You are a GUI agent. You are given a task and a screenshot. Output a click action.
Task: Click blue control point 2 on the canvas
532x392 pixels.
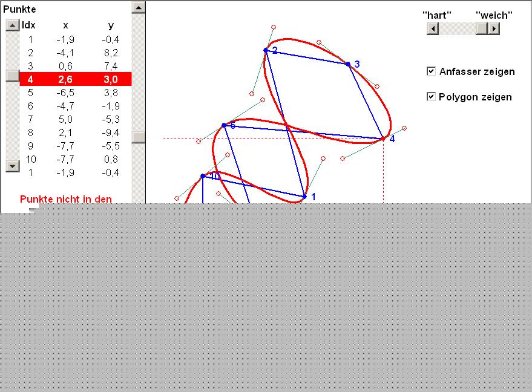266,50
